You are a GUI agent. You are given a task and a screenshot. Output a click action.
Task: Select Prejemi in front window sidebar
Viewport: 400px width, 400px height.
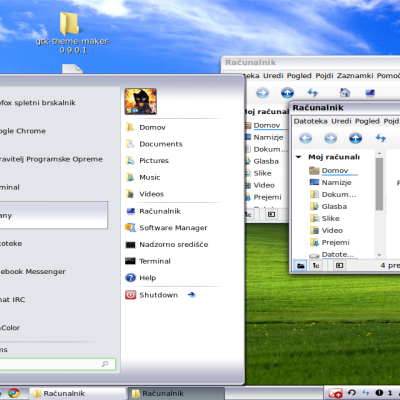[x=329, y=242]
